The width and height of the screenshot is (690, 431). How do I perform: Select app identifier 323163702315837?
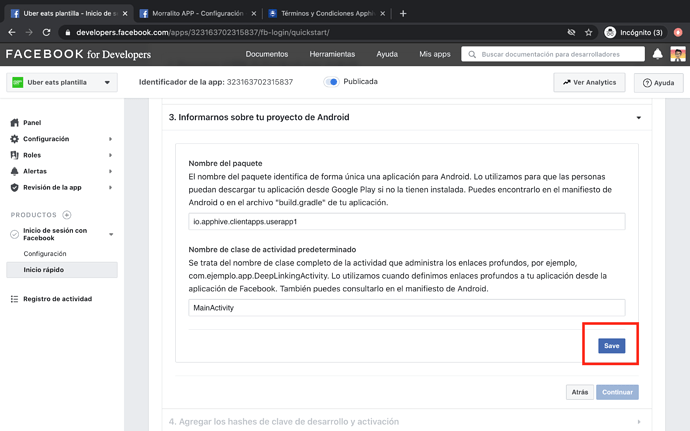[260, 82]
